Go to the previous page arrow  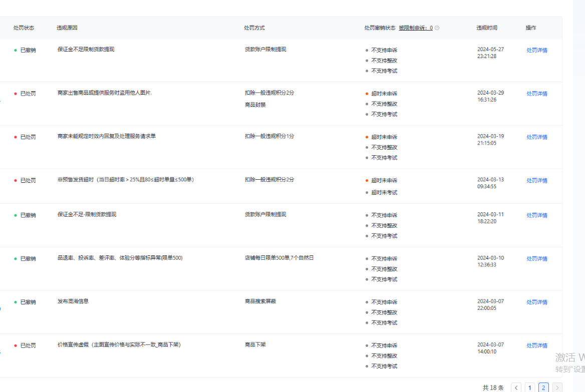pos(516,387)
